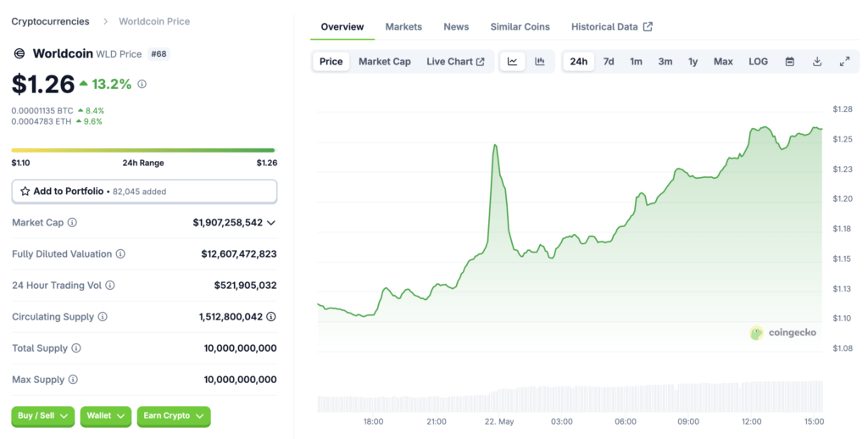Click the #68 rank badge
This screenshot has width=868, height=439.
pyautogui.click(x=159, y=53)
